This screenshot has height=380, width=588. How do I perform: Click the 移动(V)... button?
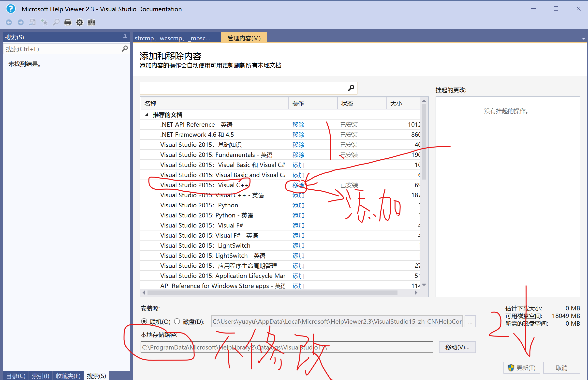coord(457,347)
